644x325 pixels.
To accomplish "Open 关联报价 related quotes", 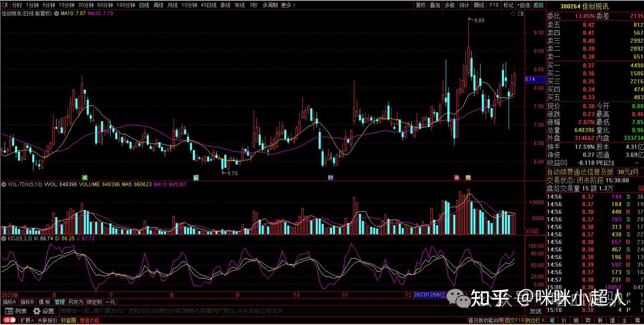I will tap(47, 320).
